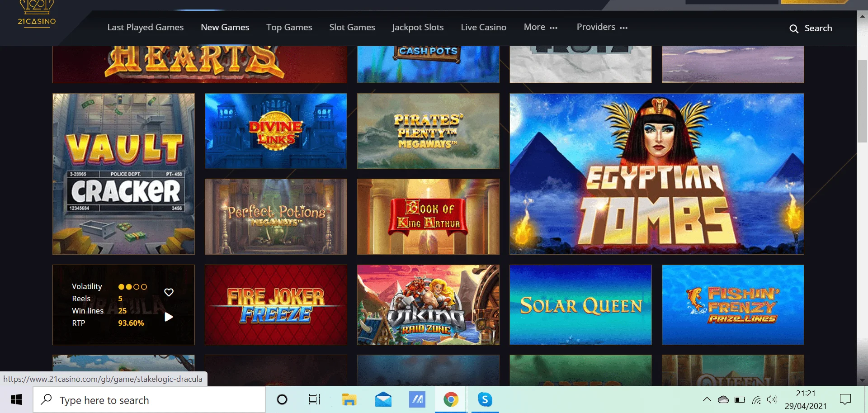
Task: Play the Dracula game with play arrow
Action: tap(169, 317)
